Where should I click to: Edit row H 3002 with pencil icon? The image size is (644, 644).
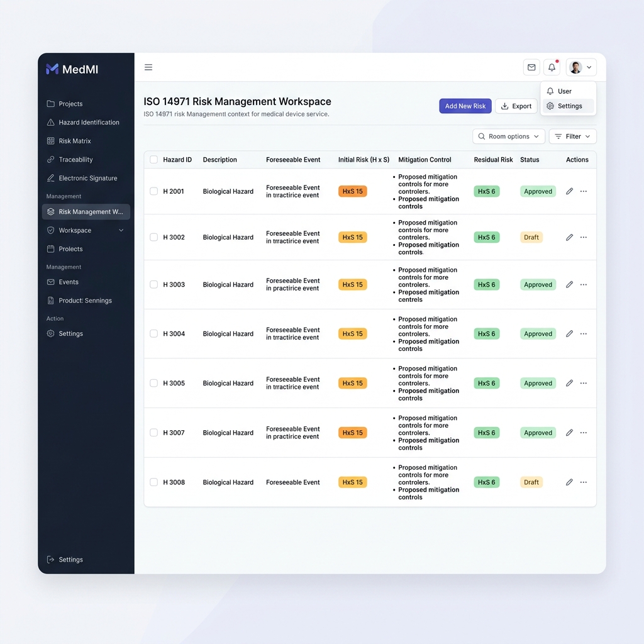coord(569,237)
